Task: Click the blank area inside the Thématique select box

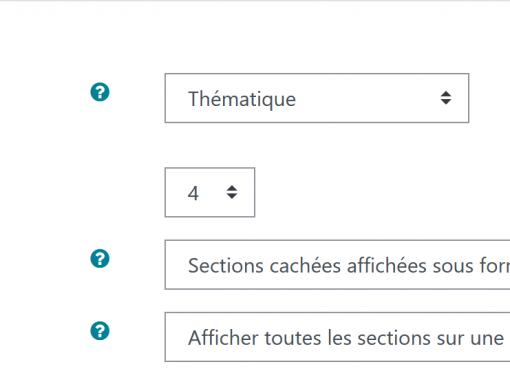Action: click(367, 98)
